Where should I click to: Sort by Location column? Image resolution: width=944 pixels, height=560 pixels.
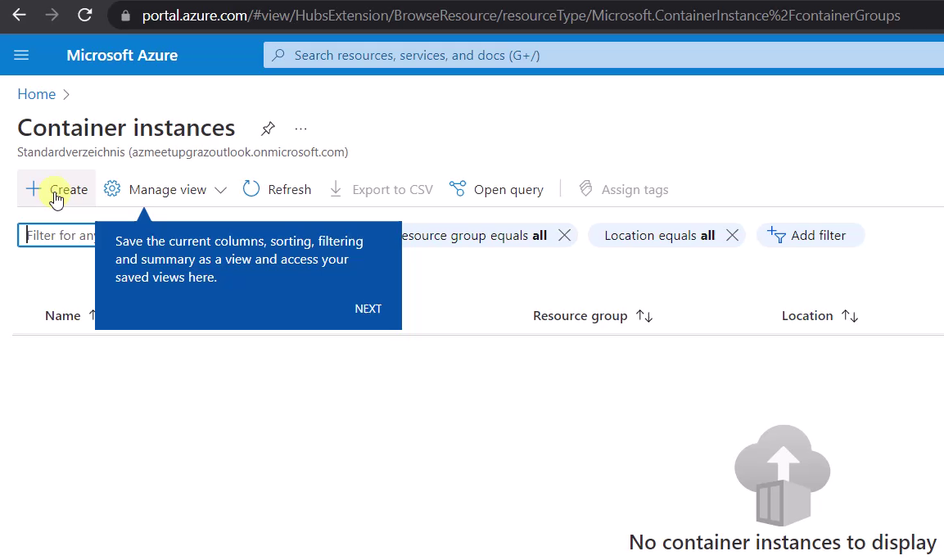point(807,316)
